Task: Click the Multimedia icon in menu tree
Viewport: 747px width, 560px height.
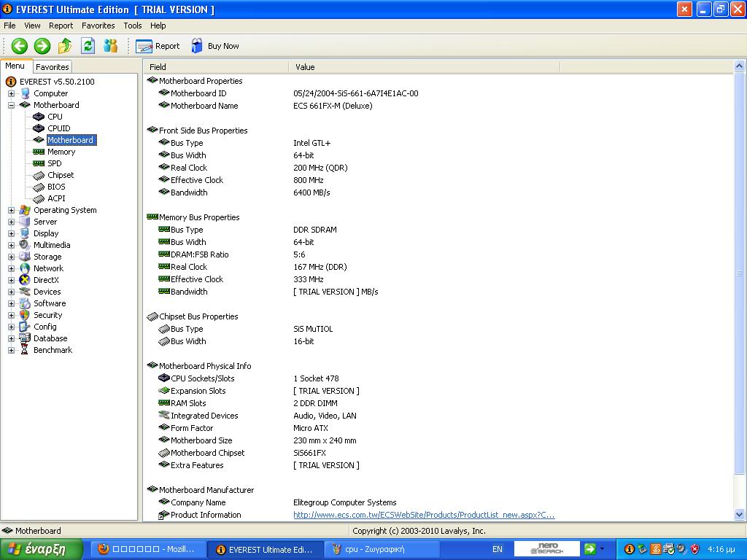Action: click(x=25, y=245)
